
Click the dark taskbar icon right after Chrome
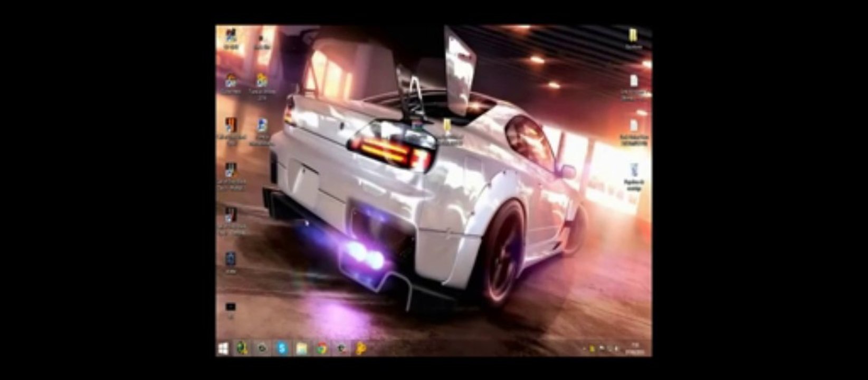pyautogui.click(x=341, y=348)
